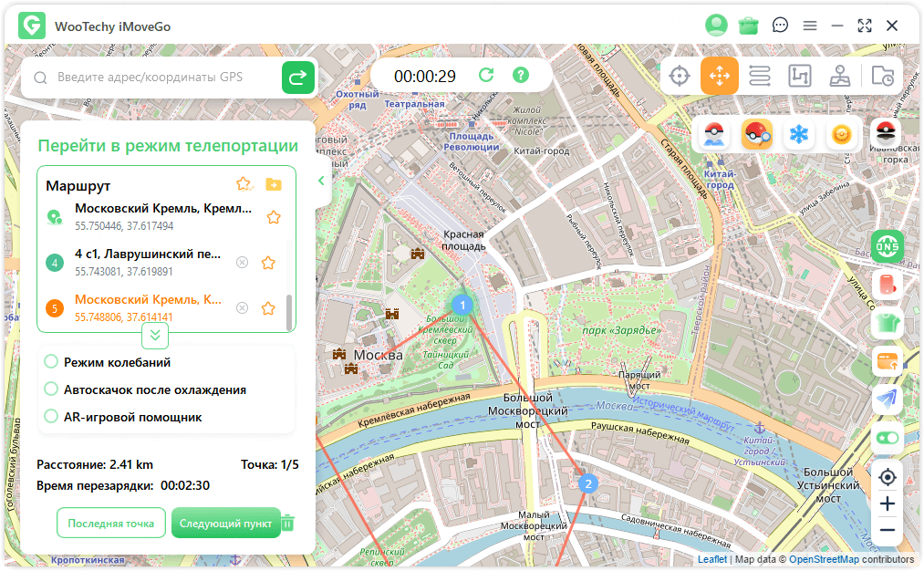Click the snowflake cooldown timer icon
This screenshot has height=571, width=924.
pos(799,135)
